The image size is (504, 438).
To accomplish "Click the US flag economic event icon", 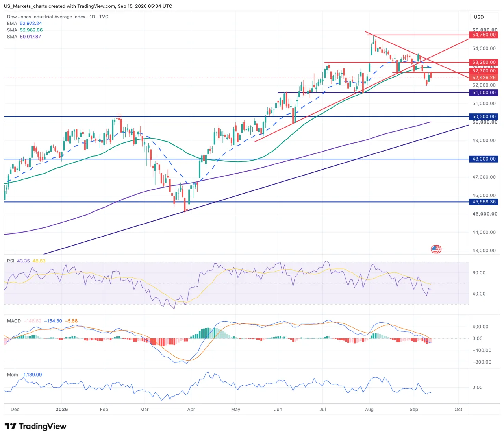I will coord(436,249).
